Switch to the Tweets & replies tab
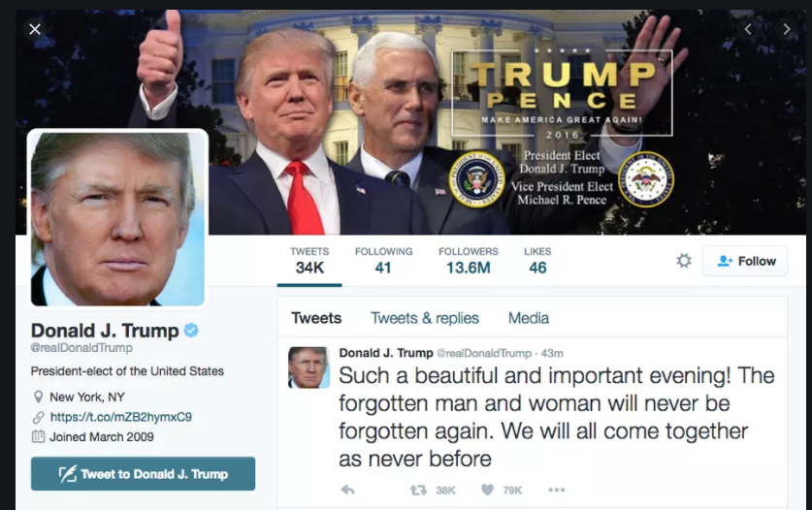The image size is (812, 510). coord(425,318)
